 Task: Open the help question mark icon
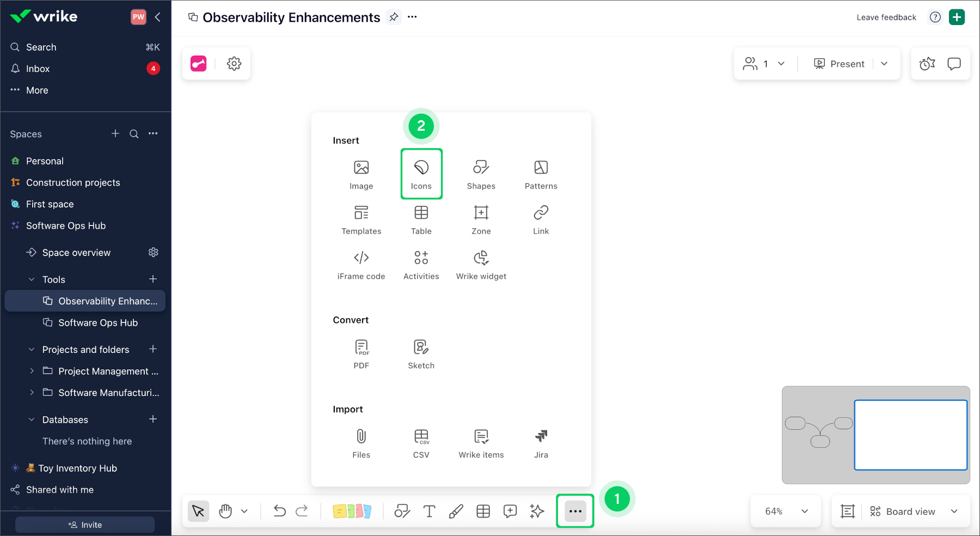pyautogui.click(x=935, y=17)
